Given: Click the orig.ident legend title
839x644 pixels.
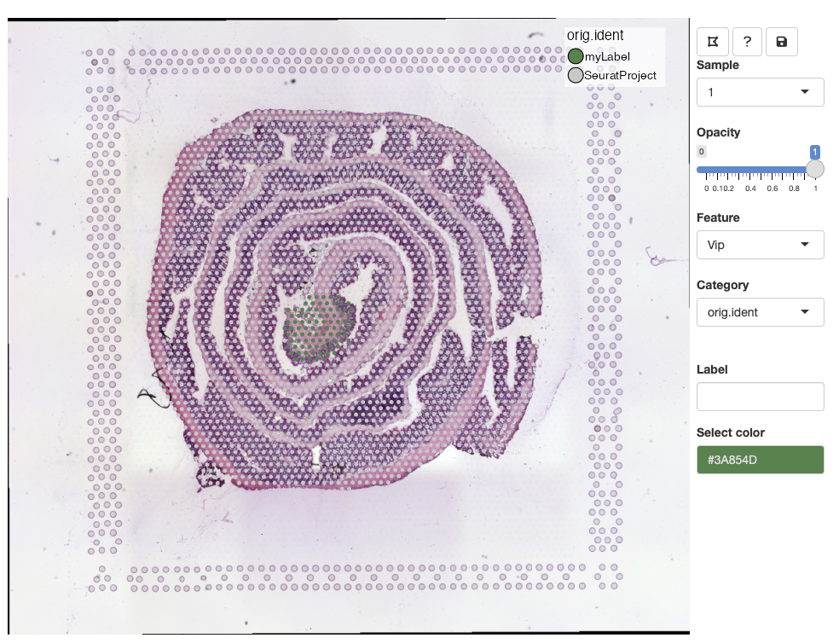Looking at the screenshot, I should coord(595,36).
